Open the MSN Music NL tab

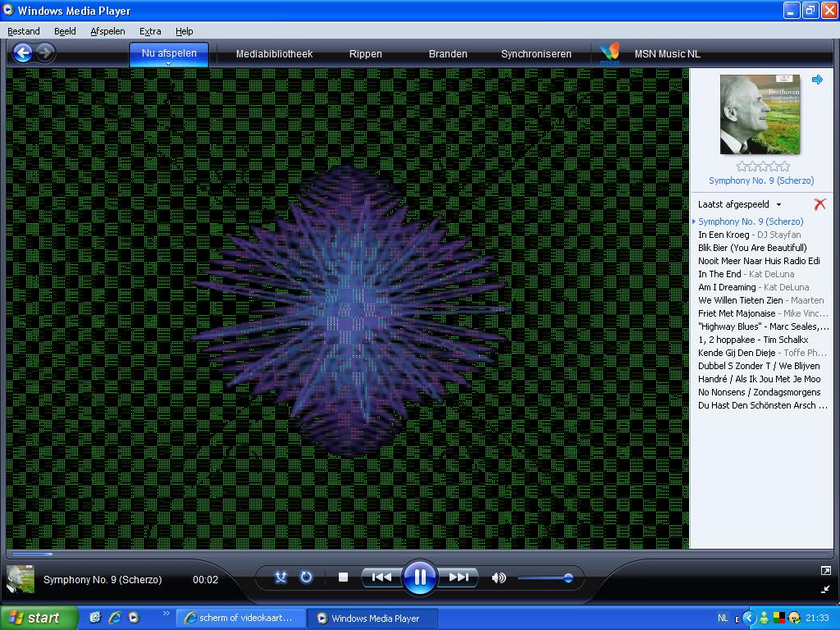[667, 53]
